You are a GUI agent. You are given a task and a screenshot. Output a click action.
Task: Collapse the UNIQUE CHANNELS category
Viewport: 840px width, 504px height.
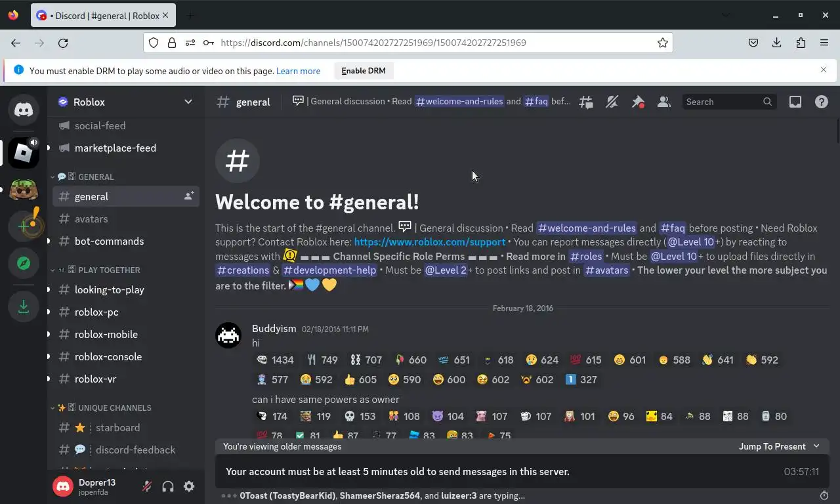click(x=102, y=408)
